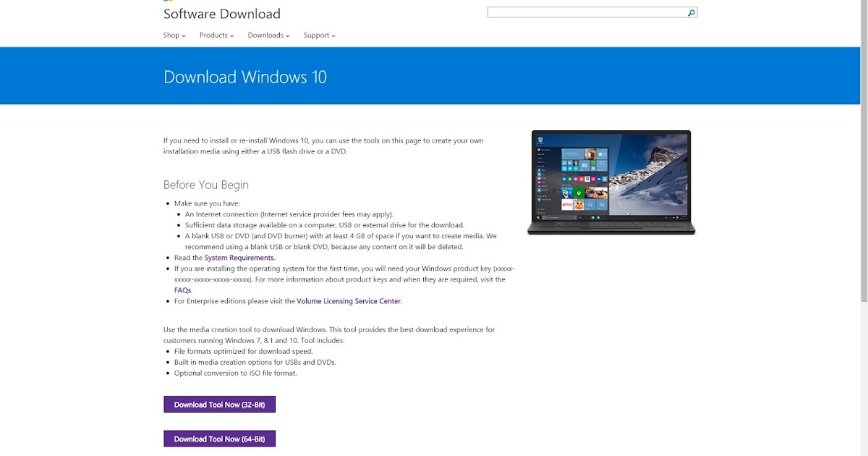The width and height of the screenshot is (868, 456).
Task: Click 'Sufficient data storage available' bullet
Action: tap(325, 225)
